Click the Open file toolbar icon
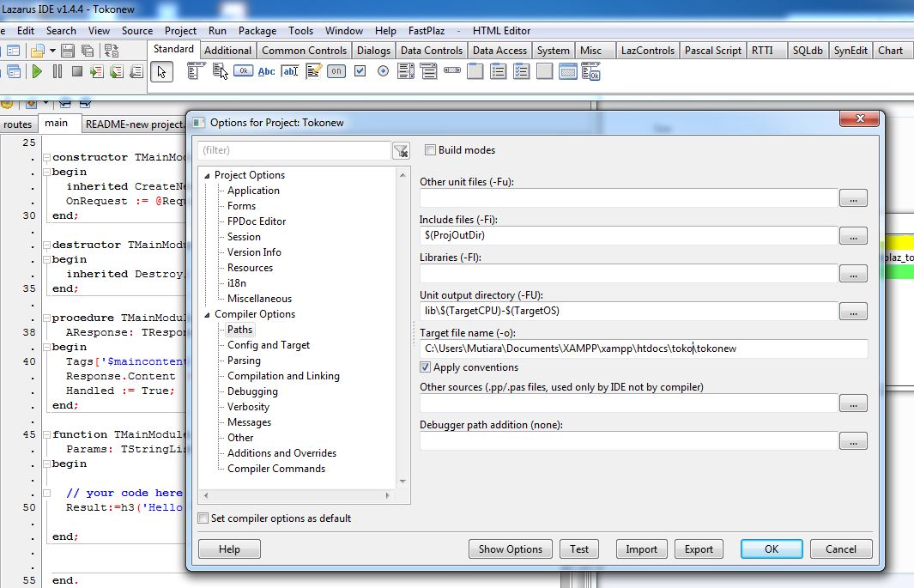 point(37,51)
